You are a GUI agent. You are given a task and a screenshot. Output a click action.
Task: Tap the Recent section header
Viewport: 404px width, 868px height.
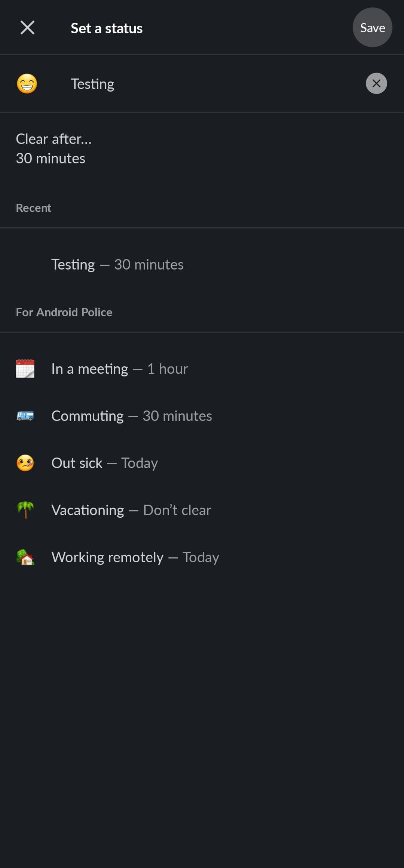(x=33, y=208)
